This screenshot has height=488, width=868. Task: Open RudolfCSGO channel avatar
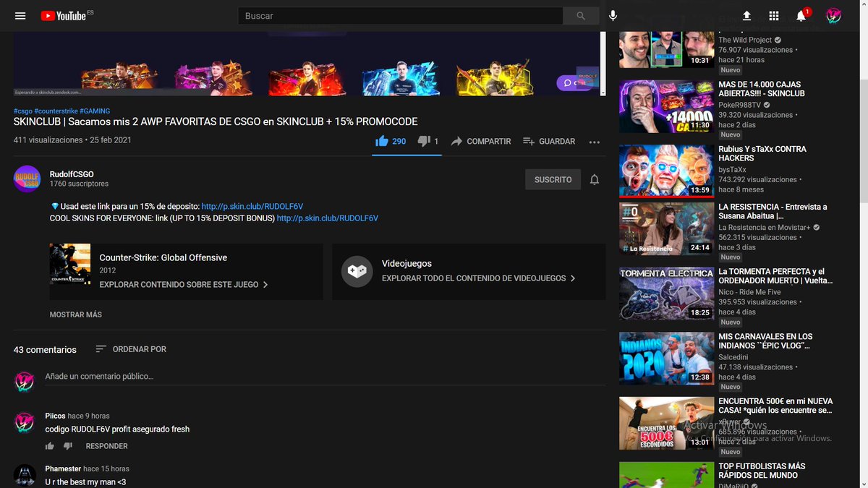pyautogui.click(x=27, y=179)
